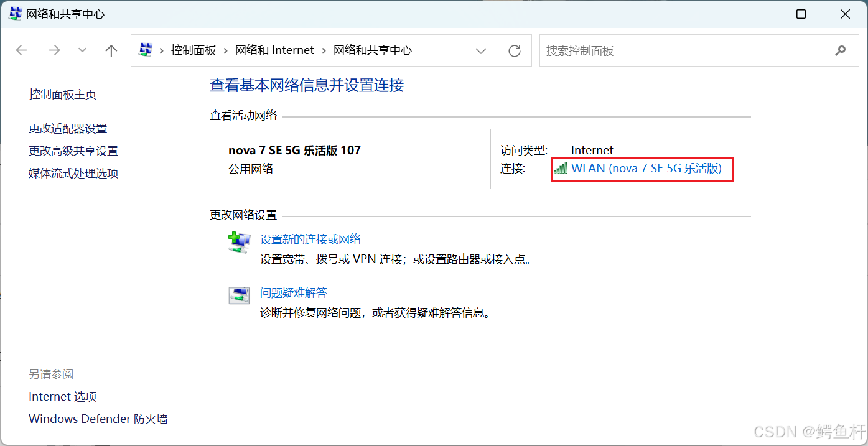Screen dimensions: 868x446
Task: Go back using the back arrow
Action: [22, 50]
